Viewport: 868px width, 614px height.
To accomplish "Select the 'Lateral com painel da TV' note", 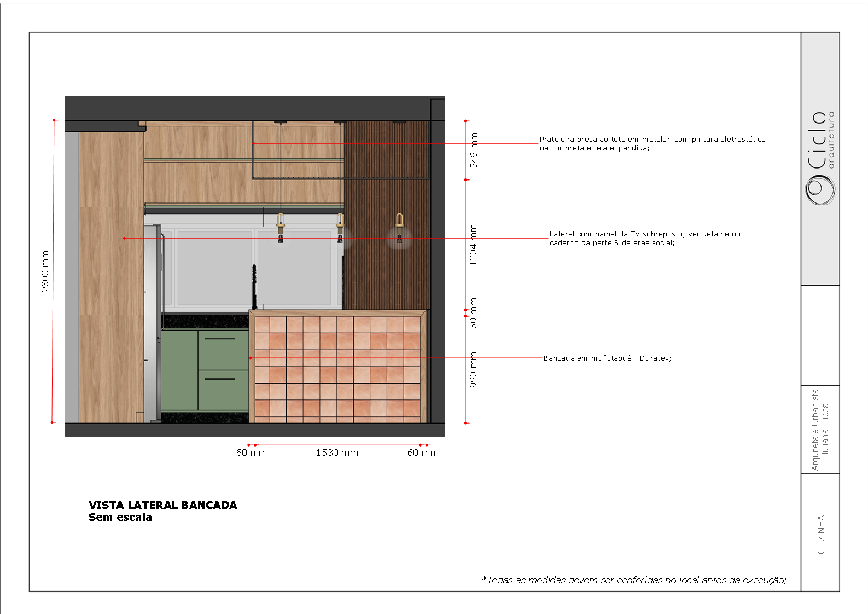I will pos(644,238).
